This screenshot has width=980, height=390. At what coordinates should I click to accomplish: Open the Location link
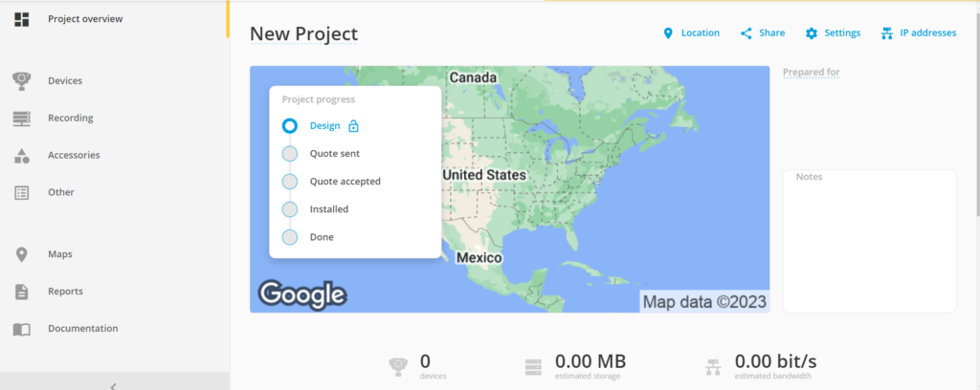tap(691, 33)
